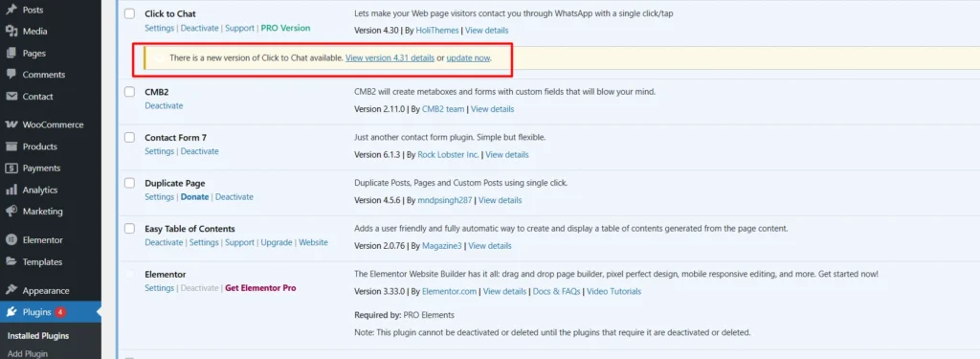This screenshot has width=980, height=359.
Task: Open the Appearance menu
Action: click(46, 290)
